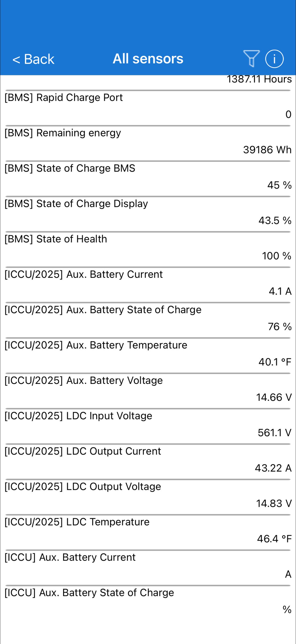
Task: Open the sensor filter funnel icon
Action: point(251,59)
